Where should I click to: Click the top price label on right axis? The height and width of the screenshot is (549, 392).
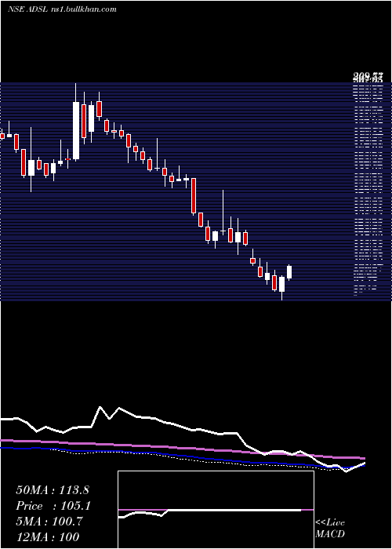[x=368, y=75]
